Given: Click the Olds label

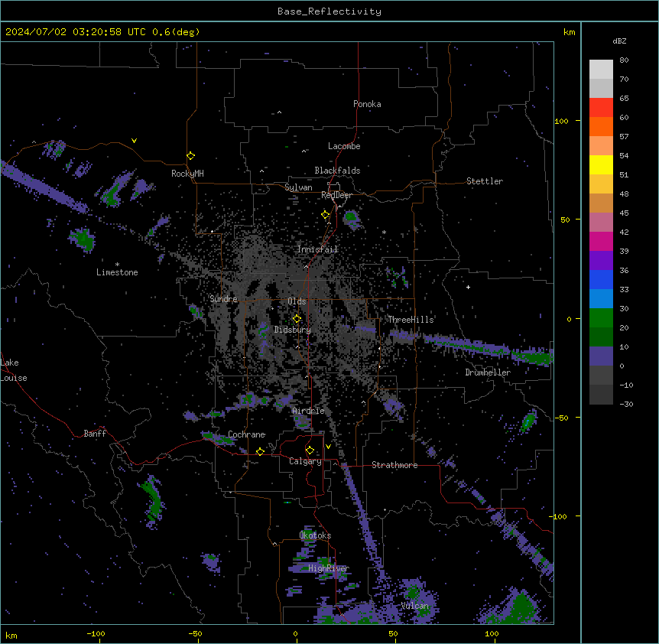Looking at the screenshot, I should tap(297, 301).
